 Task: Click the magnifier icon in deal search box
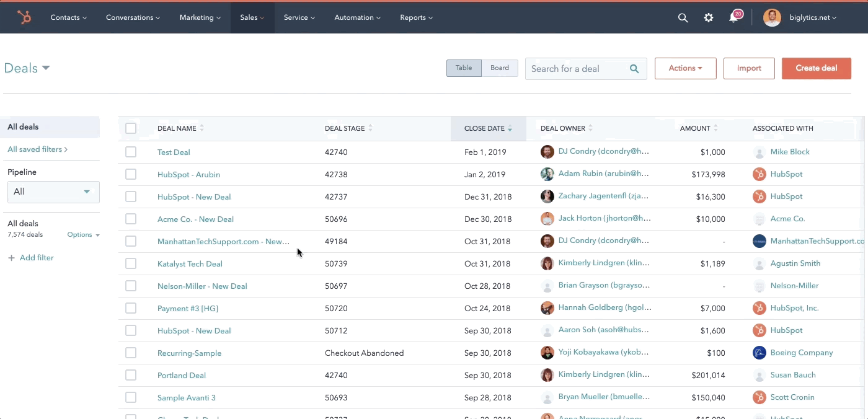[634, 69]
